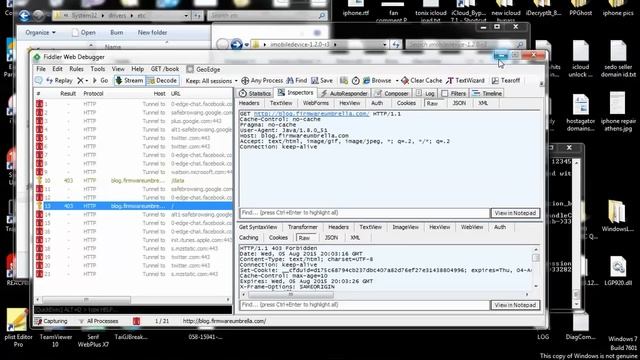Select the request Headers inspector tab
This screenshot has height=360, width=640.
249,103
